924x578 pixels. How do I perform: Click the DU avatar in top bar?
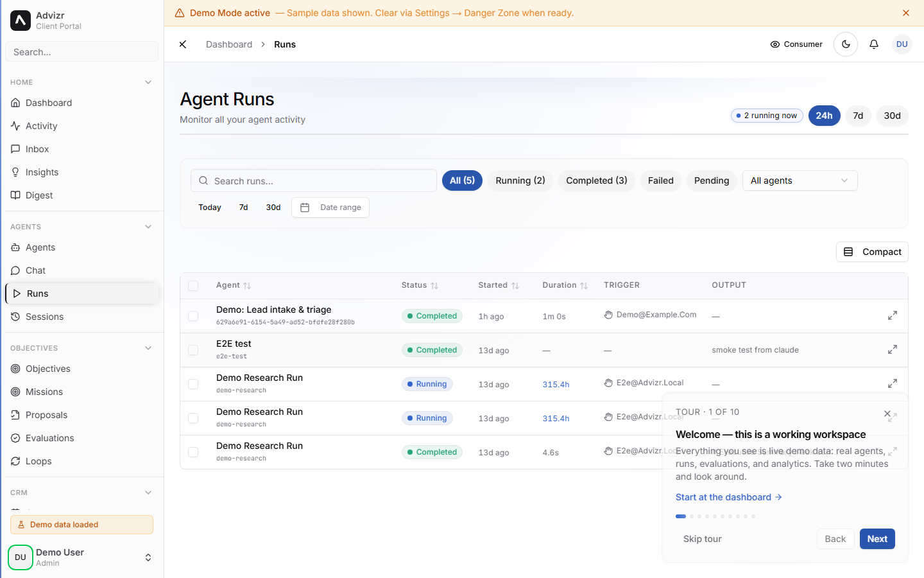(x=902, y=44)
